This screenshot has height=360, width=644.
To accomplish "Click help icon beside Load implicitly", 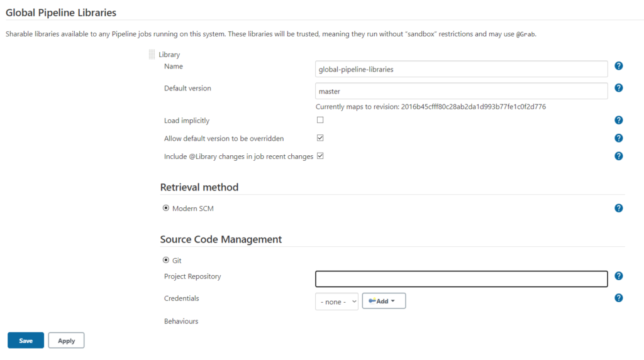I will point(618,120).
